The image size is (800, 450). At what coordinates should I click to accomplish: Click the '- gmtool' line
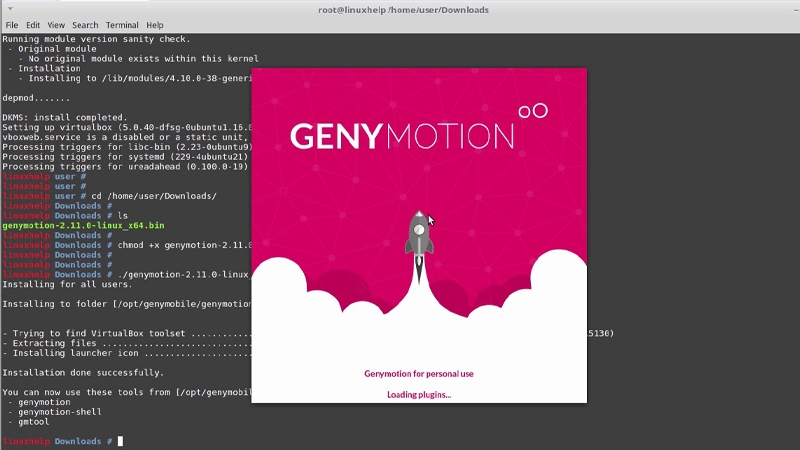tap(29, 422)
